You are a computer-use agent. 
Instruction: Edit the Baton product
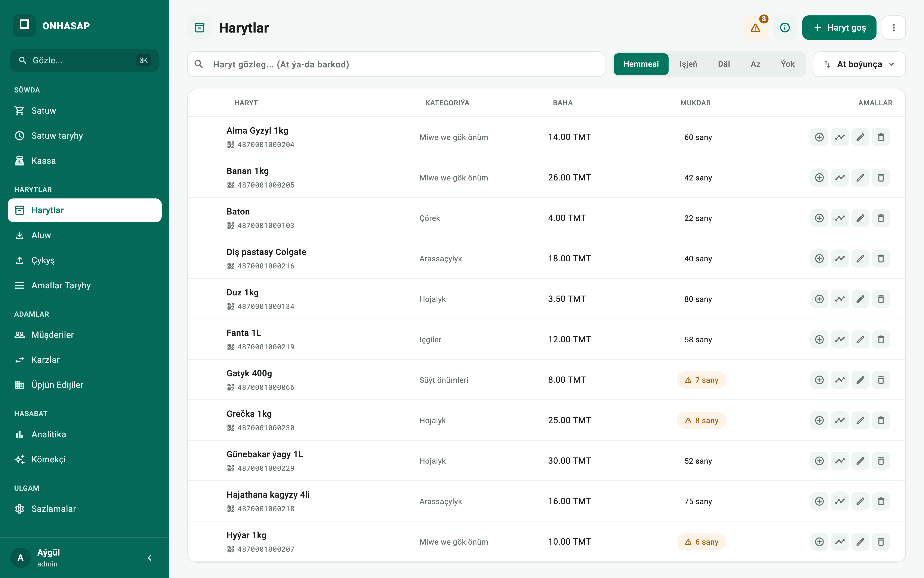click(x=860, y=218)
